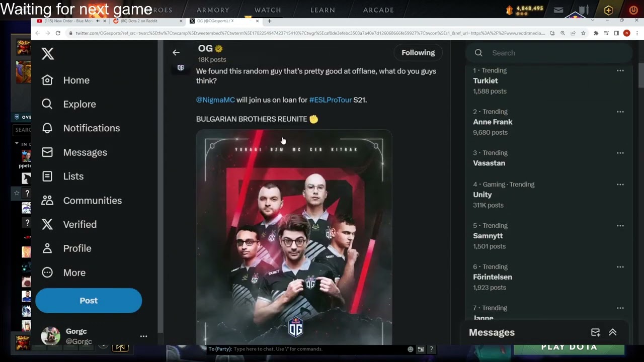The image size is (644, 362).
Task: Open the WATCH tab in Dota
Action: coord(268,10)
